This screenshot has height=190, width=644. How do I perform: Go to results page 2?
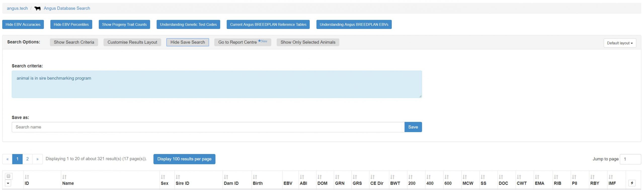pyautogui.click(x=27, y=159)
